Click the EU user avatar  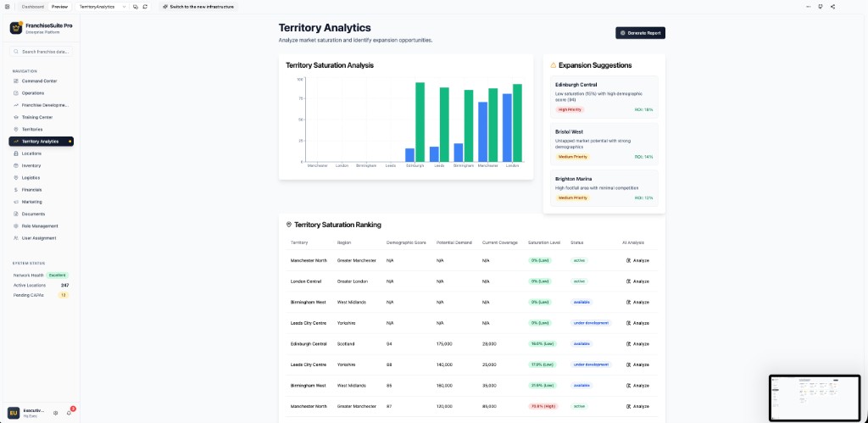(14, 413)
